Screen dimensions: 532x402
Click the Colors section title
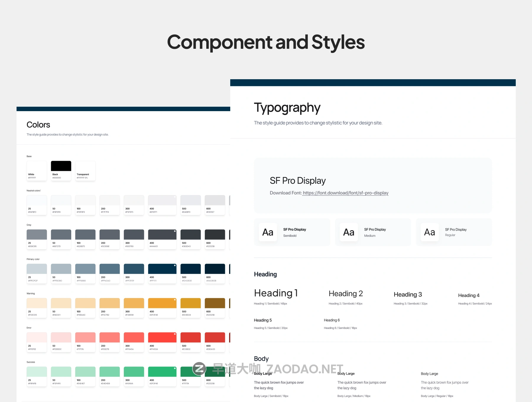coord(38,125)
